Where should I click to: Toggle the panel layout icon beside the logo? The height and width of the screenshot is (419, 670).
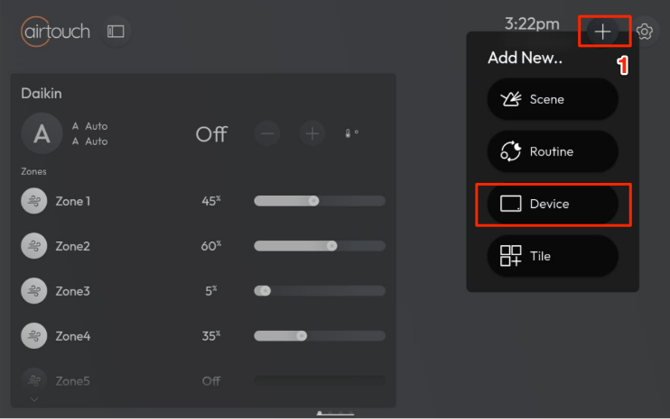[116, 32]
